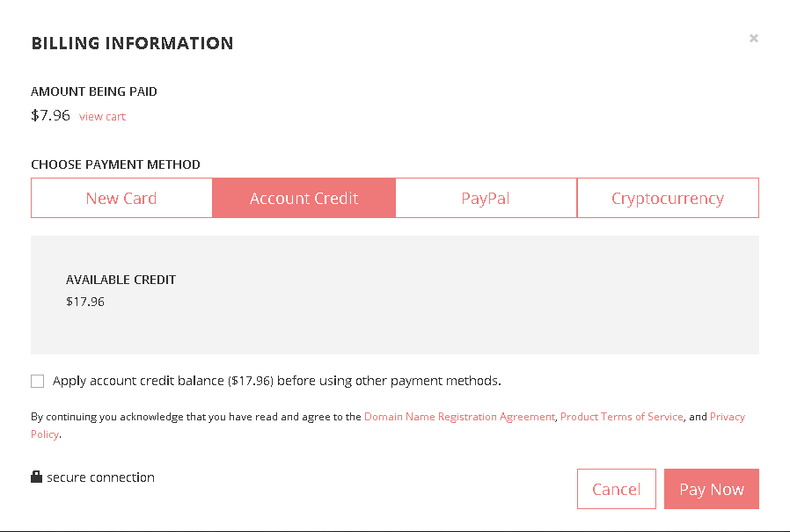Image resolution: width=790 pixels, height=532 pixels.
Task: Click the Available Credit label
Action: pyautogui.click(x=121, y=280)
